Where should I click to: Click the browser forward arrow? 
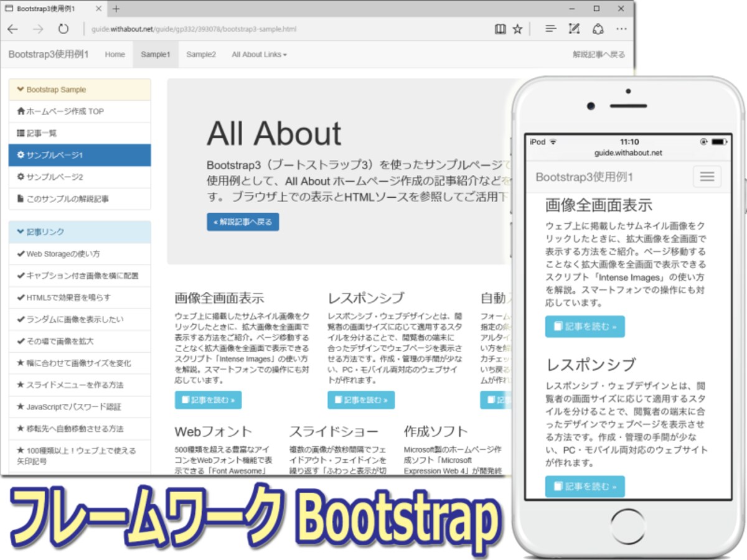click(x=38, y=29)
